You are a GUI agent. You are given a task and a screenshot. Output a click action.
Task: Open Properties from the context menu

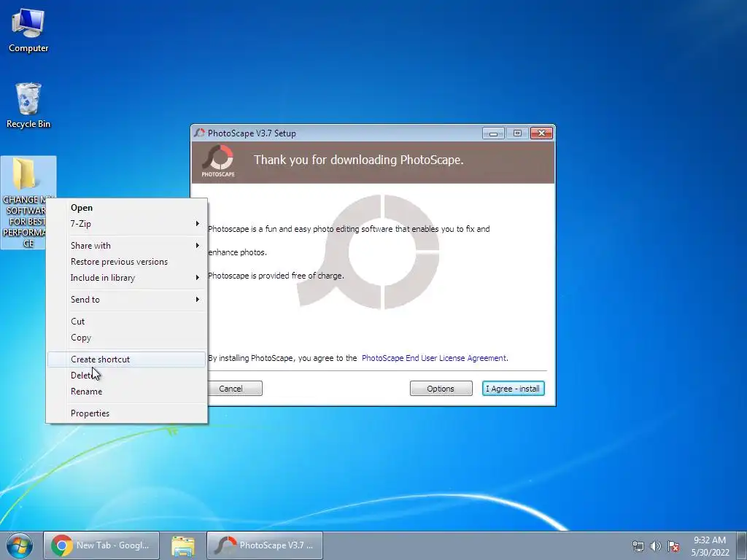(127, 413)
